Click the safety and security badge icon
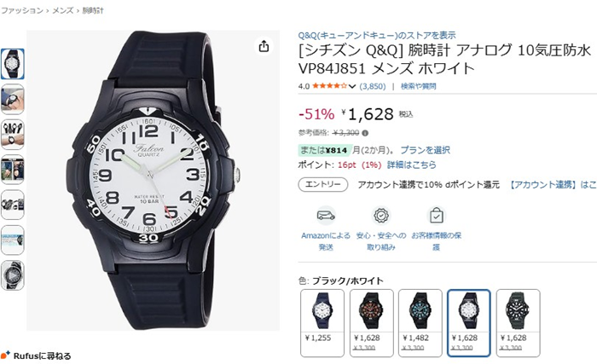The image size is (597, 364). click(381, 216)
